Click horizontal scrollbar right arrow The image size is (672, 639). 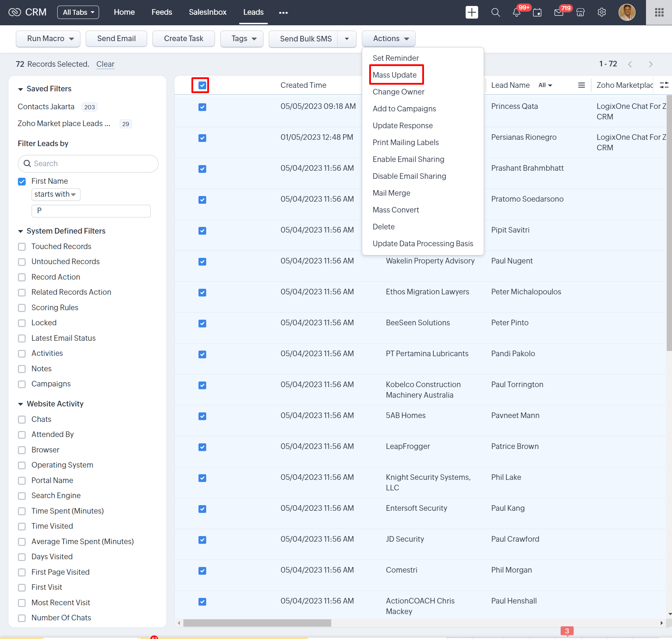tap(661, 623)
